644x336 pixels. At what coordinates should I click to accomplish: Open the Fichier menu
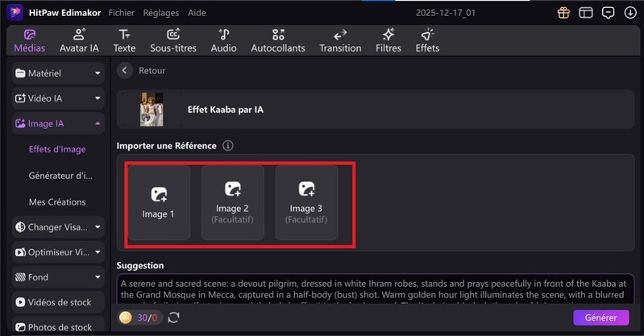[x=121, y=13]
